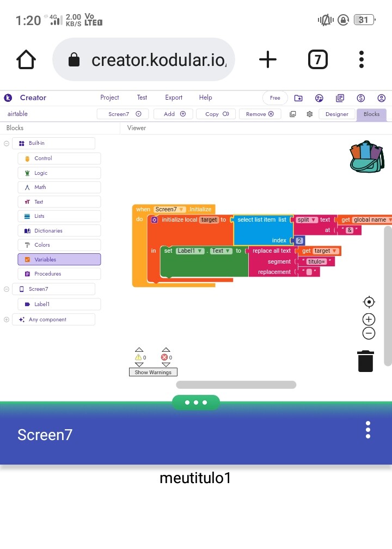The image size is (392, 549).
Task: Open Screen7 dropdown in Initialize block
Action: tap(170, 209)
